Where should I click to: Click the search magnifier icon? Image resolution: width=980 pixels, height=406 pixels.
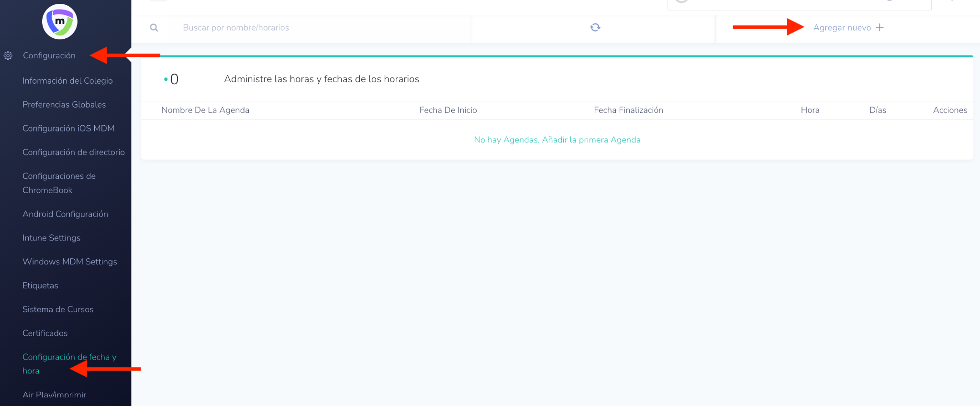point(154,28)
